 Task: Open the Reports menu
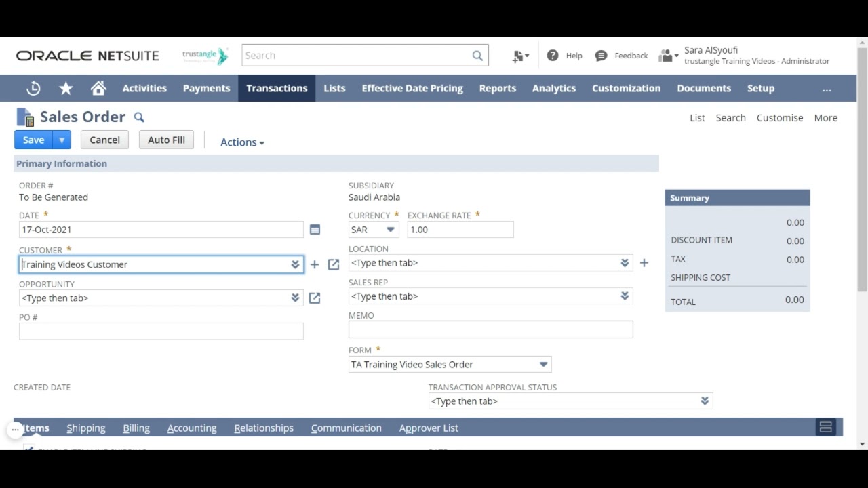(x=498, y=88)
